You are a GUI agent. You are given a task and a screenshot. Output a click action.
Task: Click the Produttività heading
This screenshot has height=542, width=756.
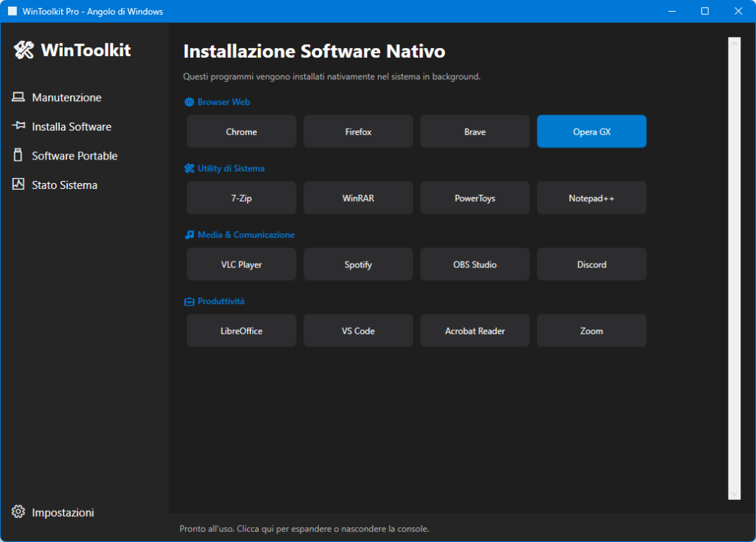tap(221, 301)
